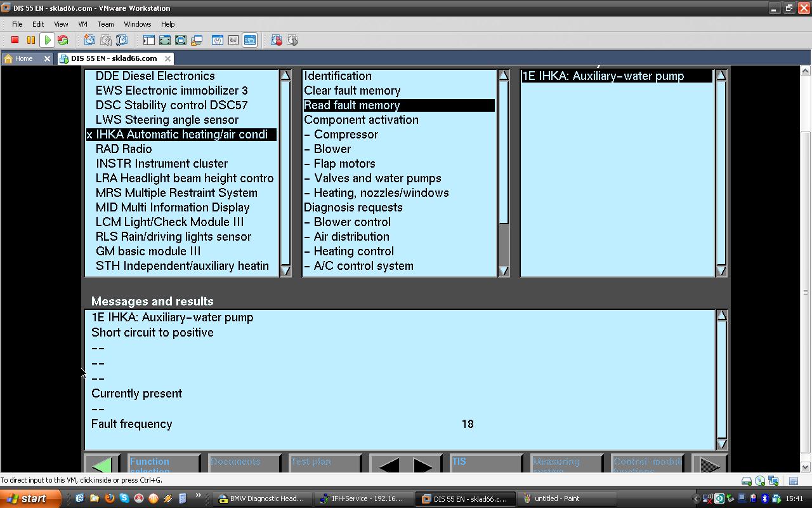The width and height of the screenshot is (812, 508).
Task: Switch to IFH-Service taskbar window
Action: tap(364, 498)
